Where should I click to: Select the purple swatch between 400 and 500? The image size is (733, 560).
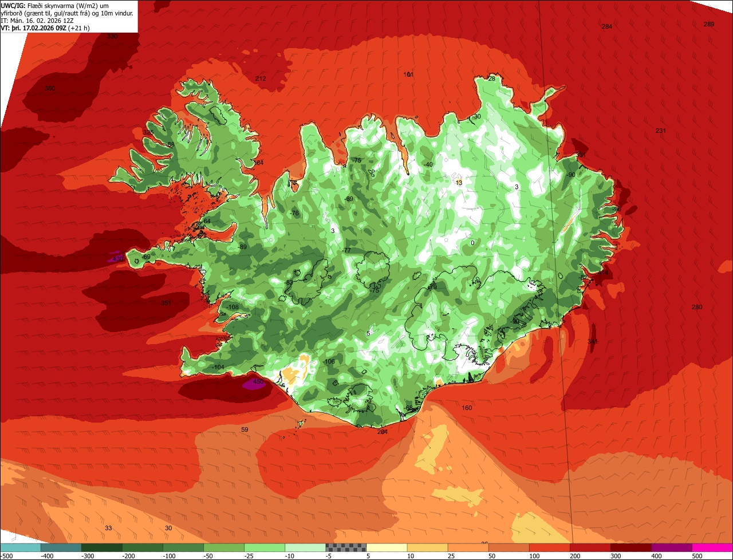[672, 547]
